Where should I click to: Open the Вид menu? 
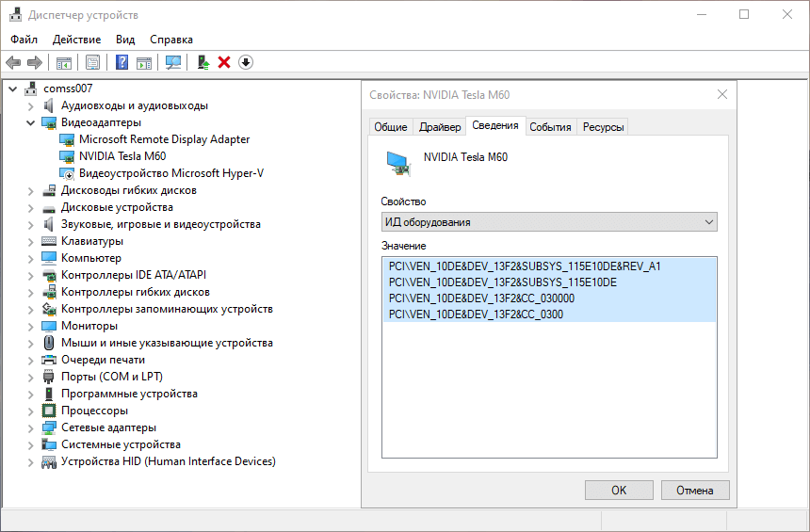[x=125, y=40]
